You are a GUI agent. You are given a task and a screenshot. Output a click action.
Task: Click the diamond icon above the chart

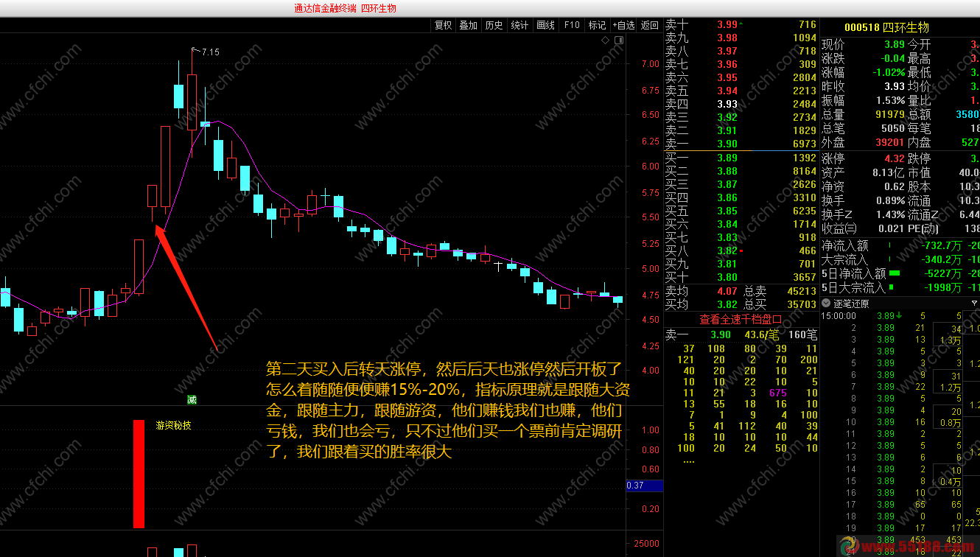pyautogui.click(x=604, y=39)
